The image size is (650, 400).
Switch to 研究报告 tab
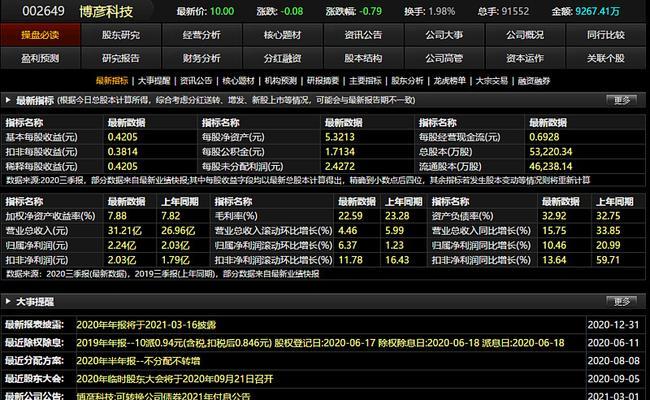[121, 58]
